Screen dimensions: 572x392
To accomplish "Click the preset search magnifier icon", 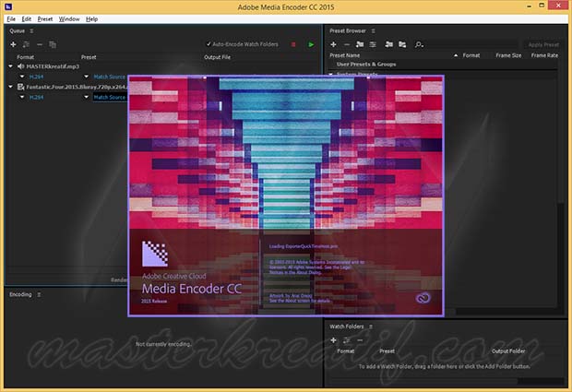I will tap(419, 44).
